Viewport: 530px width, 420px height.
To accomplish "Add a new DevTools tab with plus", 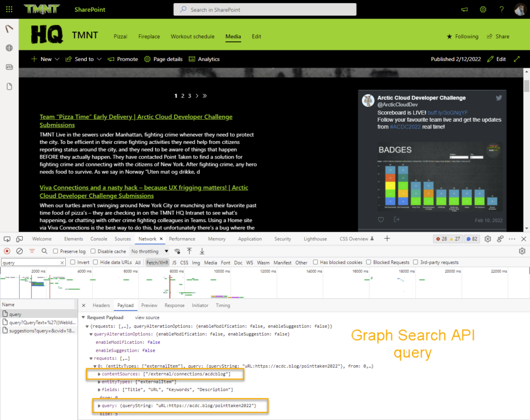I will coord(387,239).
